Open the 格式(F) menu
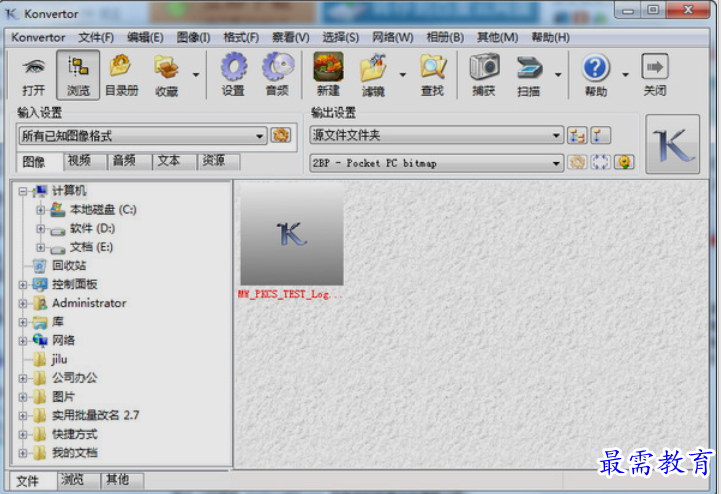721x494 pixels. tap(241, 37)
